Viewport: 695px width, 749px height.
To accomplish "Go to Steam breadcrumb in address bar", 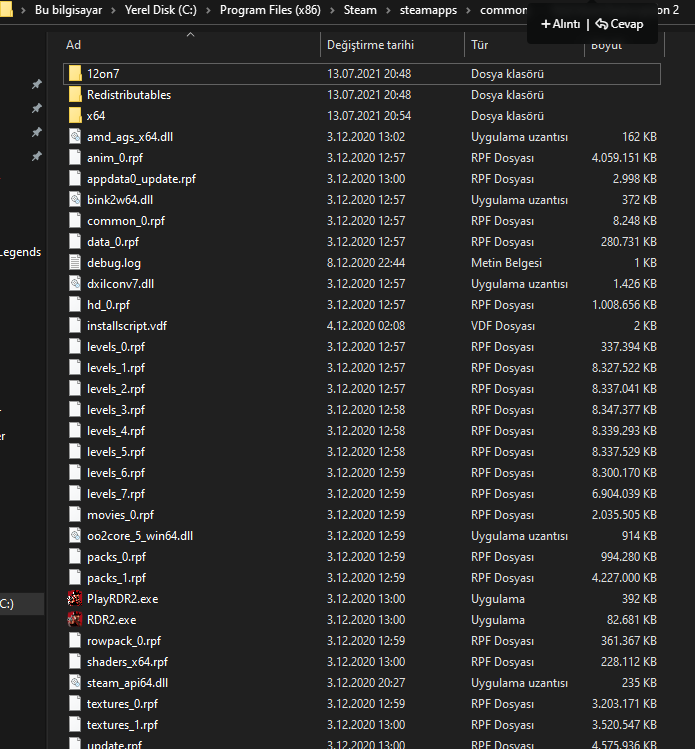I will click(x=360, y=10).
